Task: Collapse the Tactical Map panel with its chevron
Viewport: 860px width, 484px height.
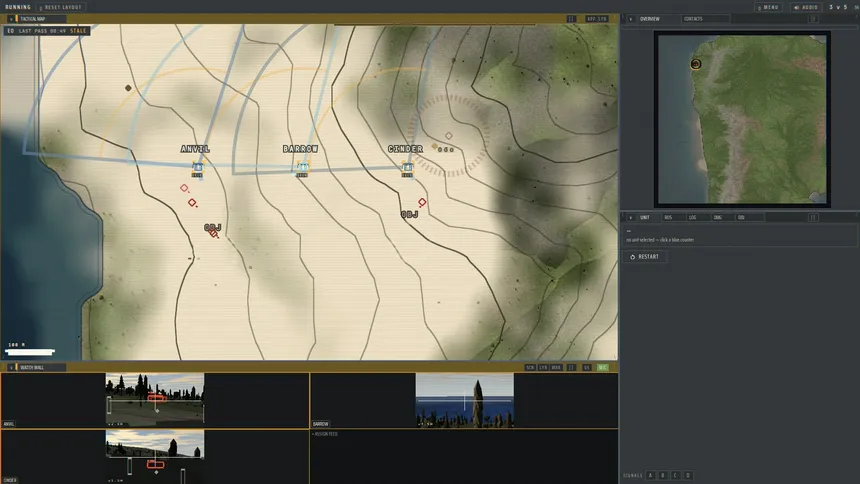Action: (10, 19)
